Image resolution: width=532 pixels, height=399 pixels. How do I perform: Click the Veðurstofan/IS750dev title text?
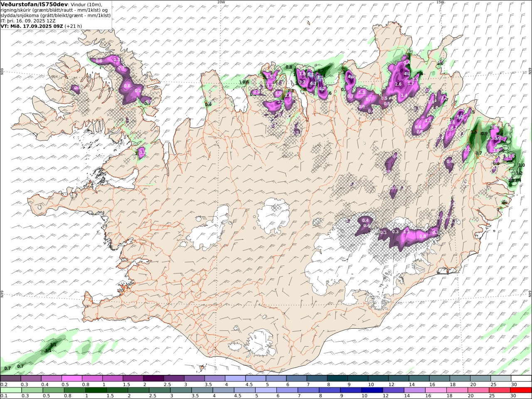pos(34,4)
